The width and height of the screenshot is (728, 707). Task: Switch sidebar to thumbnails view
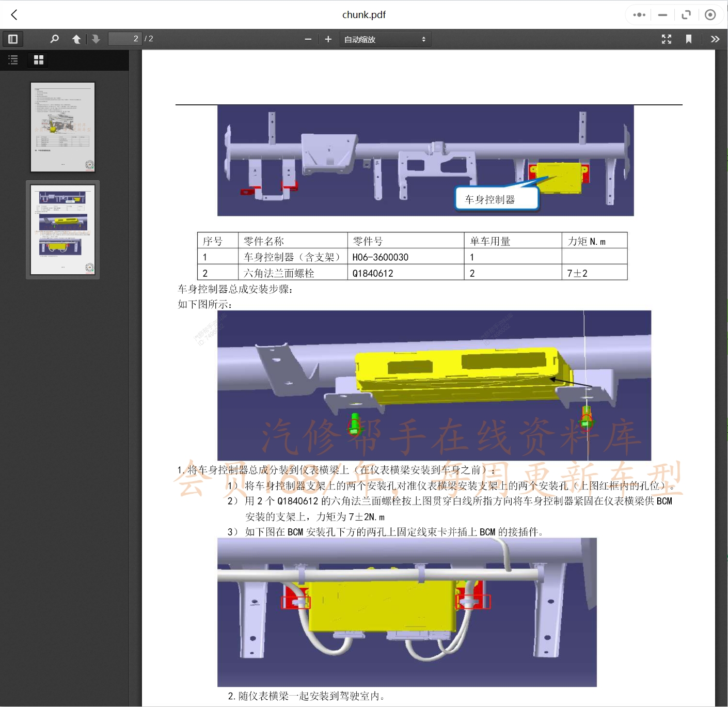tap(38, 60)
